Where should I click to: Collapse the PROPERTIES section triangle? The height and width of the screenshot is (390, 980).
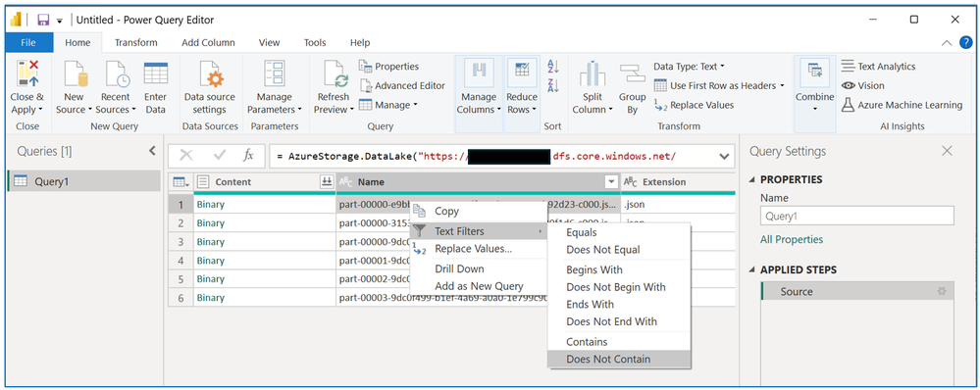pyautogui.click(x=751, y=179)
